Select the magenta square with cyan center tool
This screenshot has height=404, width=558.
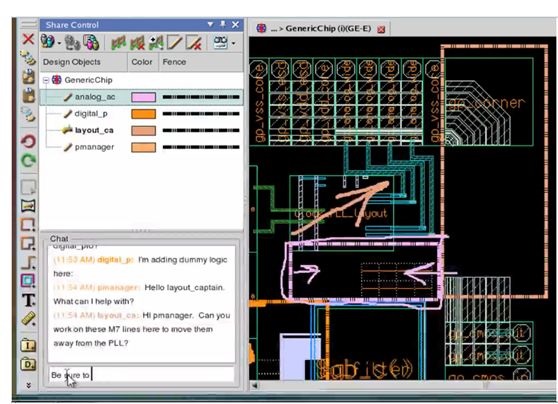(x=28, y=280)
